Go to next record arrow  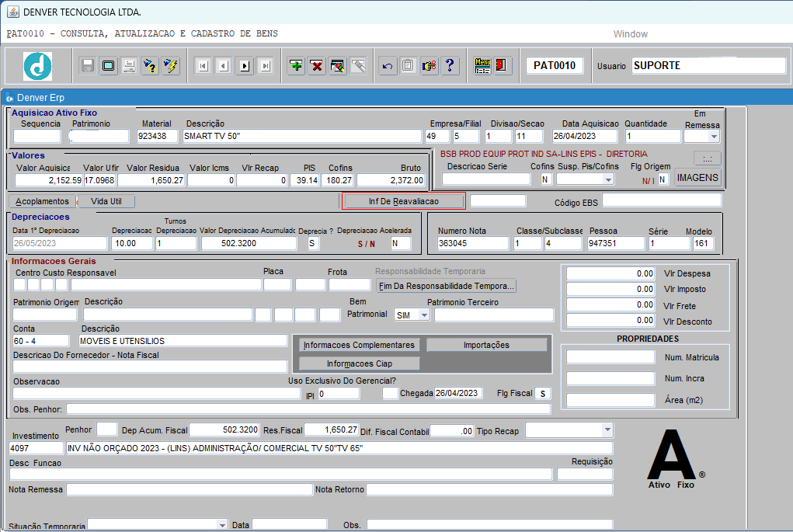point(244,66)
